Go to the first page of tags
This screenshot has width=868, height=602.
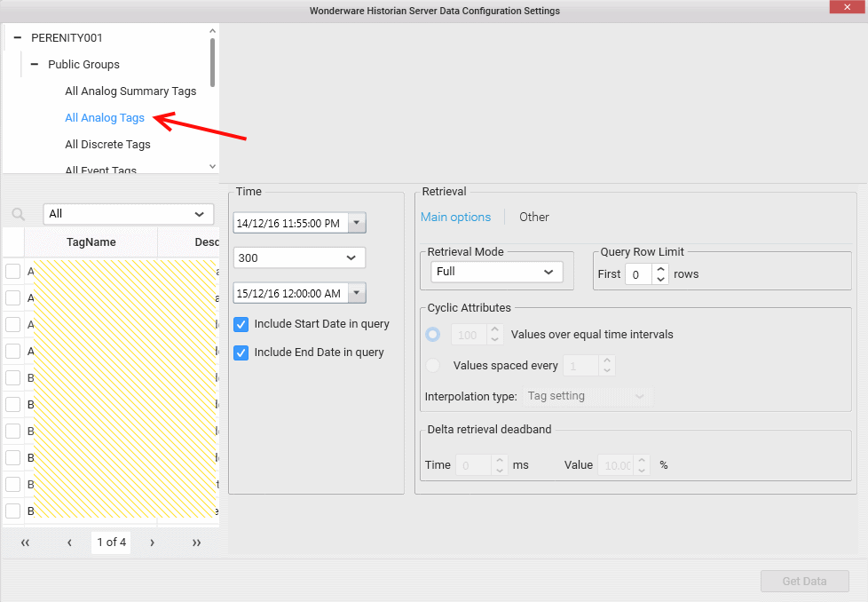(x=25, y=543)
